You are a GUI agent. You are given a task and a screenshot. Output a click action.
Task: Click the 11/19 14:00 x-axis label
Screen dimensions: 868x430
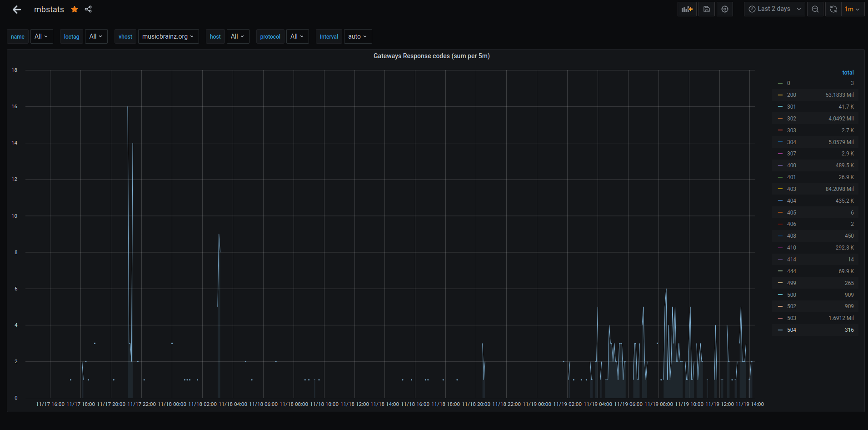coord(749,404)
